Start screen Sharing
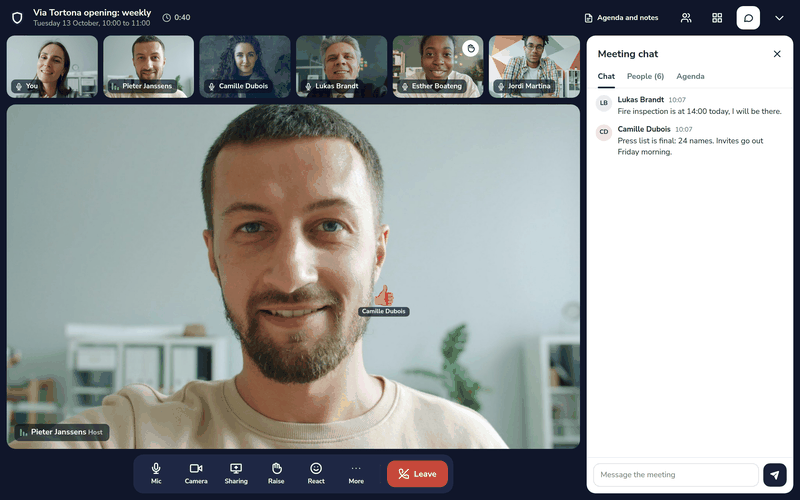Viewport: 800px width, 500px height. pos(236,473)
